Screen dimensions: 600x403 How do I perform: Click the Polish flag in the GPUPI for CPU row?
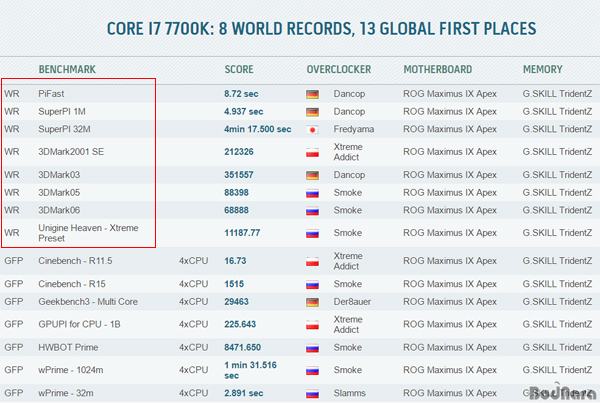point(312,325)
